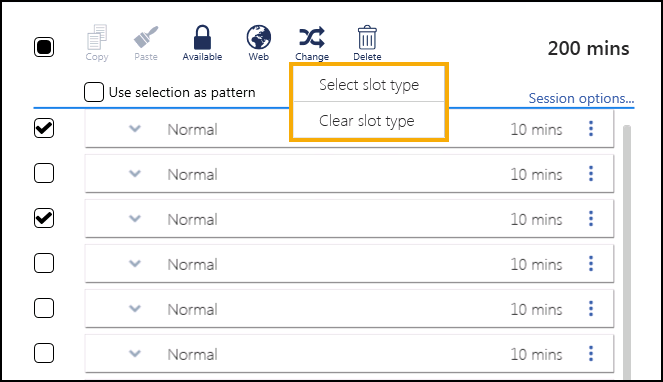Choose Select slot type menu option

(x=369, y=84)
